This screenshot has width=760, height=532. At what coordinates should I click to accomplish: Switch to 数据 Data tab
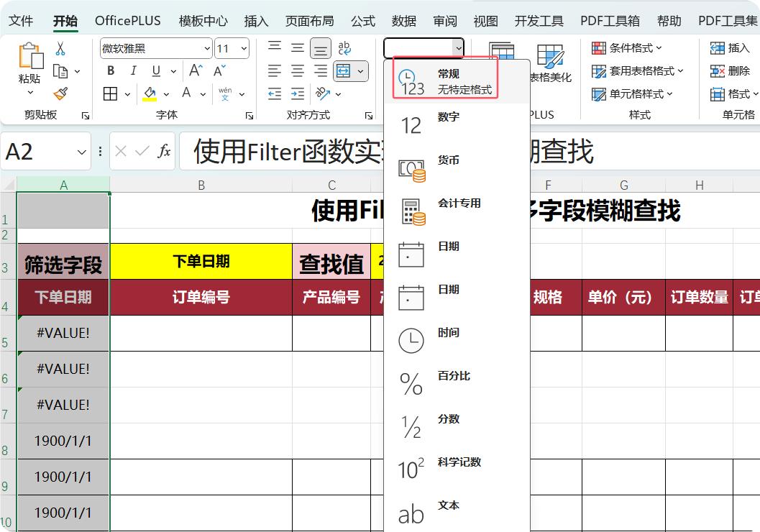pyautogui.click(x=404, y=21)
